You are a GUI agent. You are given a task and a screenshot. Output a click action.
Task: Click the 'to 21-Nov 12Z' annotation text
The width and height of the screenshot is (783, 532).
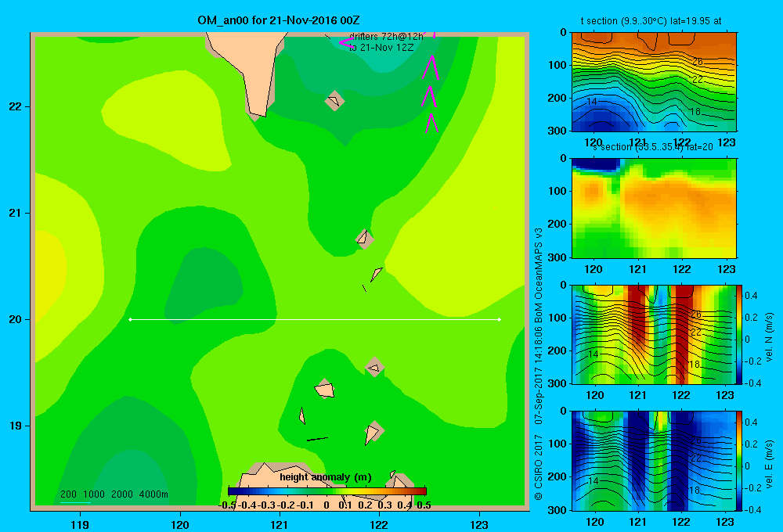[x=381, y=48]
